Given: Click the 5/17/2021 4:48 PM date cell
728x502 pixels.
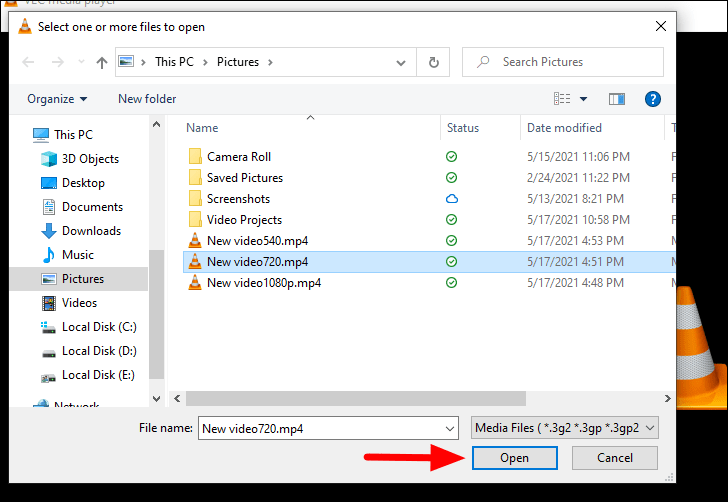Looking at the screenshot, I should point(575,283).
